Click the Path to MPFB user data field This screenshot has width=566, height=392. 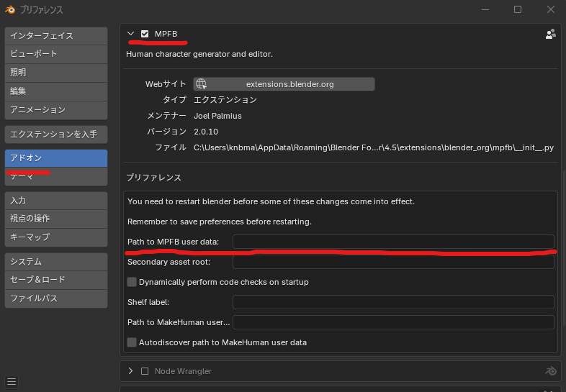393,242
